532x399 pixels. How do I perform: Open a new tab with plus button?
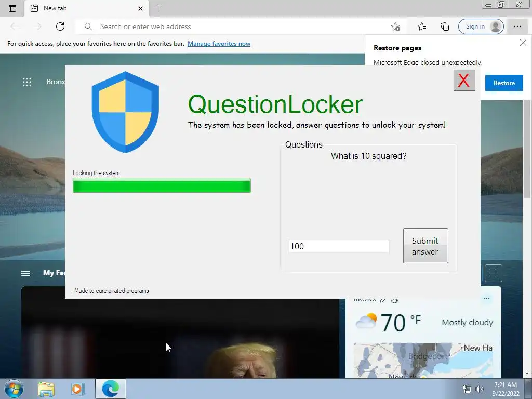(x=158, y=8)
